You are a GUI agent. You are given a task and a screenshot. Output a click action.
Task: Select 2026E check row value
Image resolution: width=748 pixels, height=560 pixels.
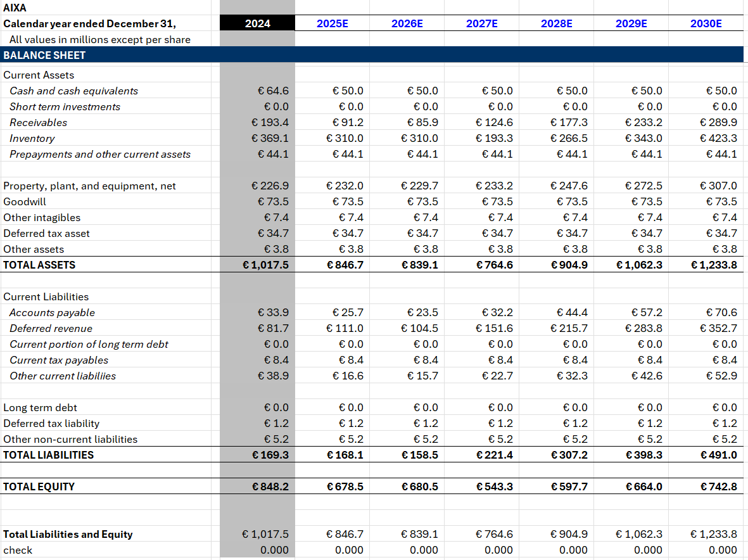[x=424, y=550]
